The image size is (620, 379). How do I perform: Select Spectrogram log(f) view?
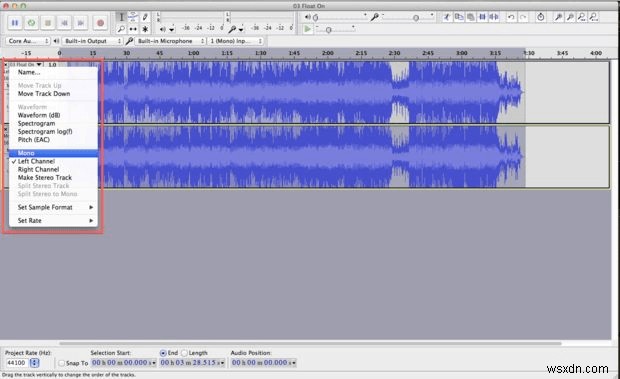click(53, 132)
